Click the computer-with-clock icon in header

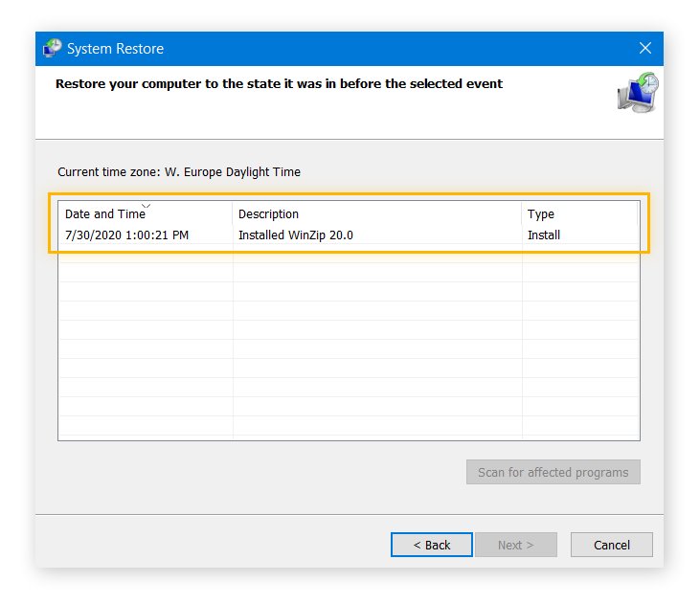[637, 92]
